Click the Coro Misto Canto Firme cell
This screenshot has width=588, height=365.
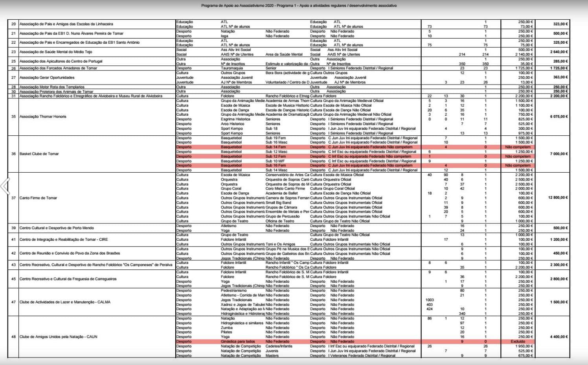pyautogui.click(x=285, y=189)
